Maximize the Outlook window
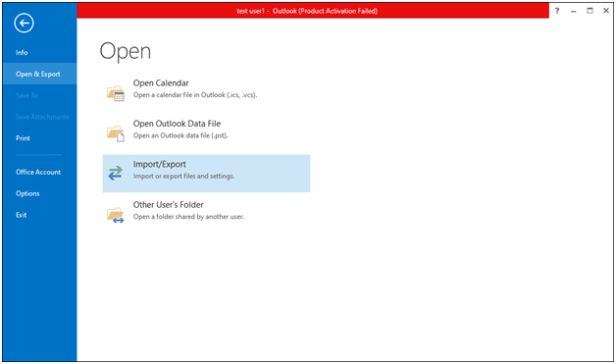This screenshot has height=364, width=616. tap(590, 11)
